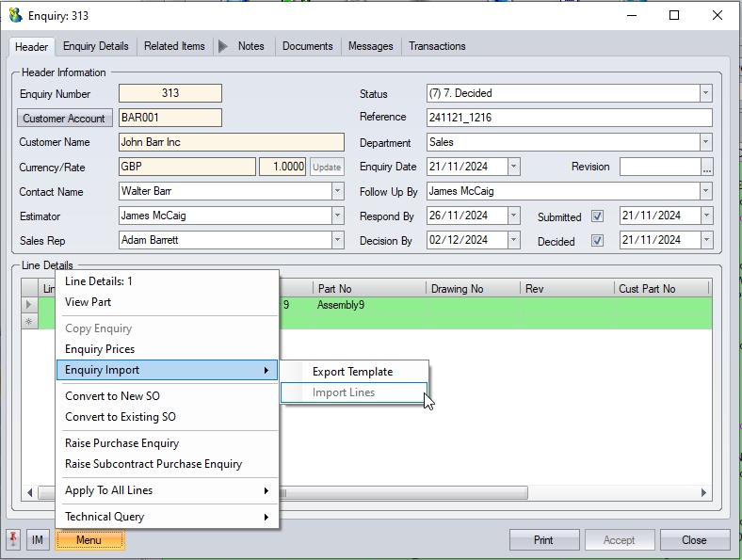Expand the Status dropdown
The image size is (742, 560).
(705, 93)
